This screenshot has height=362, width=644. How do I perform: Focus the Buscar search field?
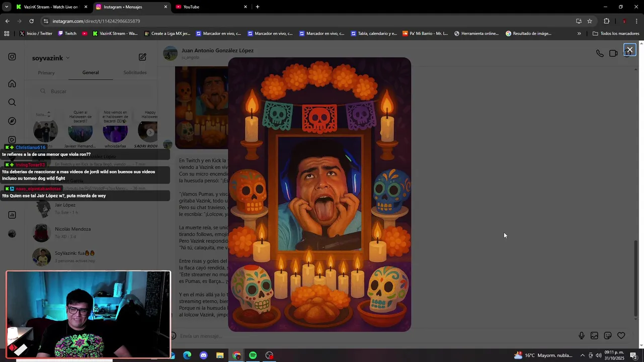[96, 91]
